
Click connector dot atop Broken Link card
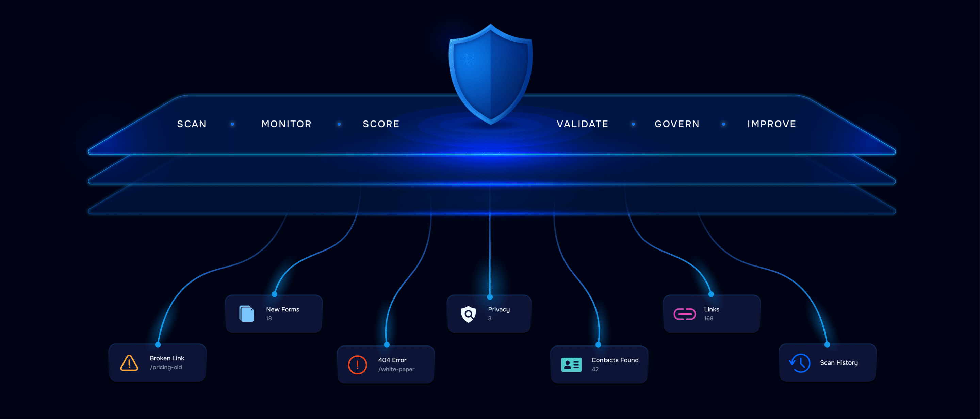158,344
